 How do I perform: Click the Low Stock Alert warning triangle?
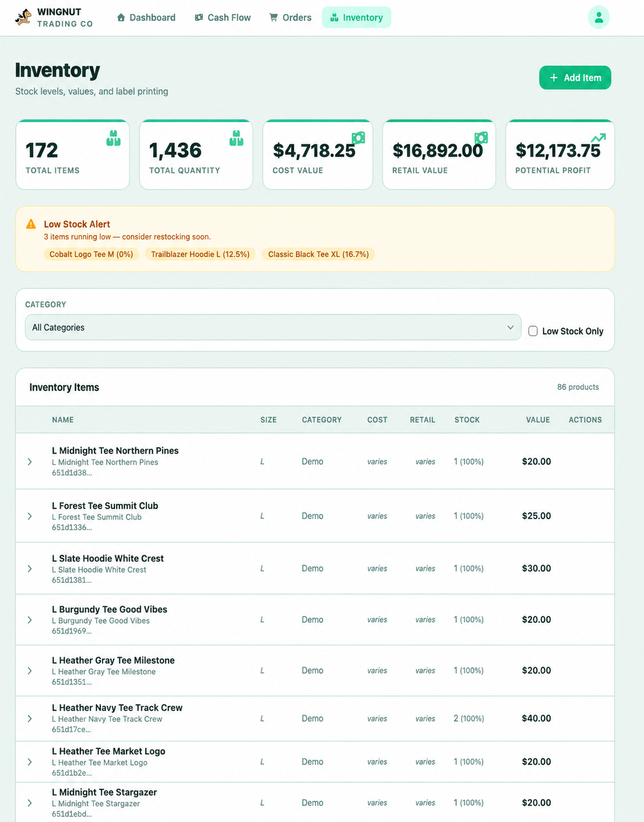(31, 224)
